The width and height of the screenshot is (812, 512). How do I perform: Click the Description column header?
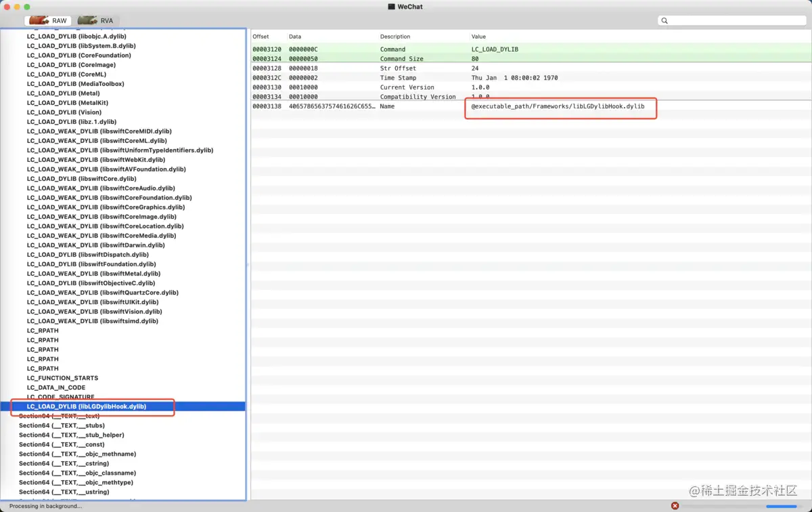coord(395,37)
